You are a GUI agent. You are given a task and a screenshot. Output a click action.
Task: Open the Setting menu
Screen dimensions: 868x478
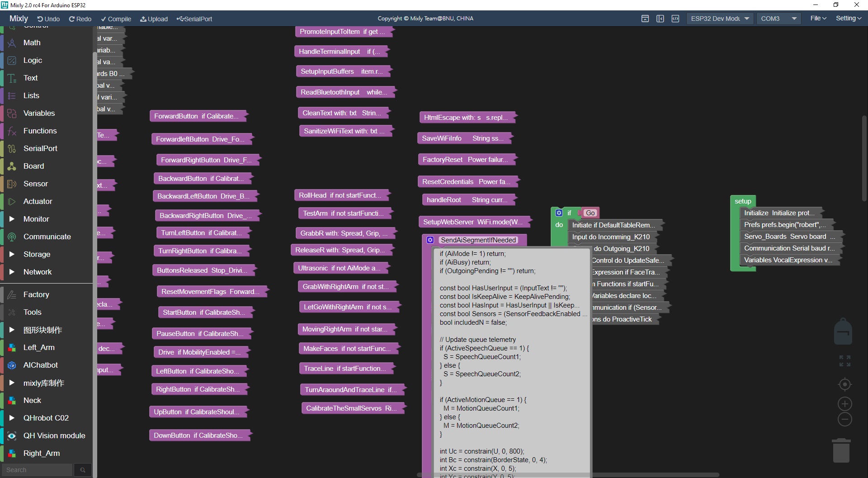pos(849,18)
